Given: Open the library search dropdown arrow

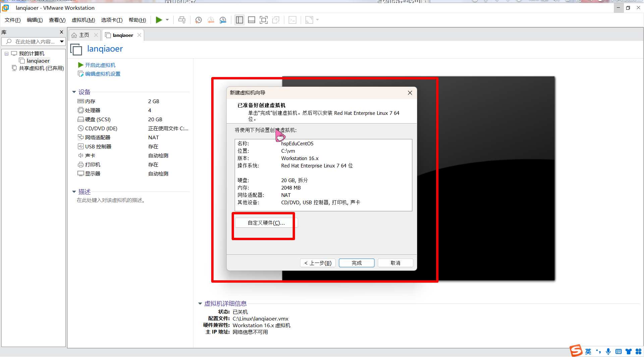Looking at the screenshot, I should (62, 42).
